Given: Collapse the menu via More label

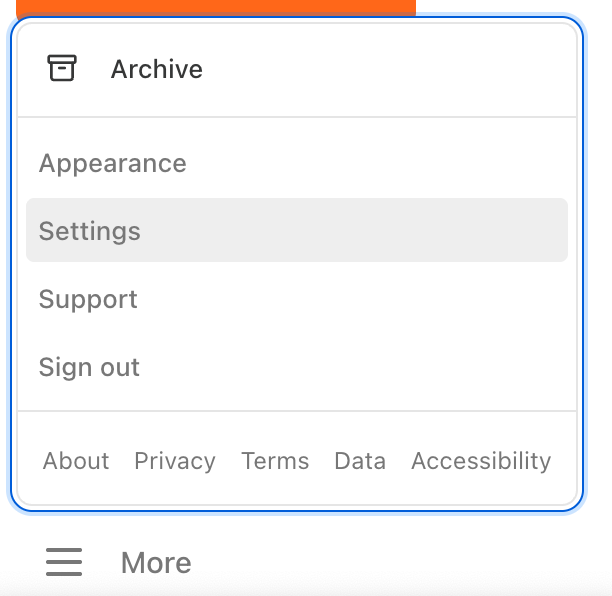Looking at the screenshot, I should tap(156, 563).
